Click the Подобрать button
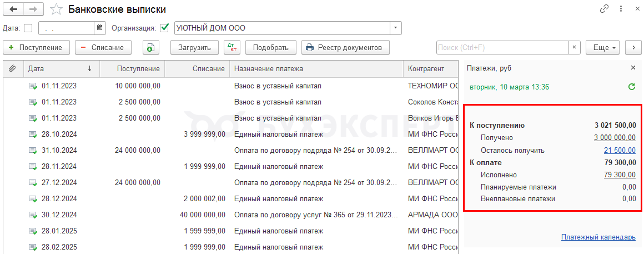The height and width of the screenshot is (254, 644). 271,47
